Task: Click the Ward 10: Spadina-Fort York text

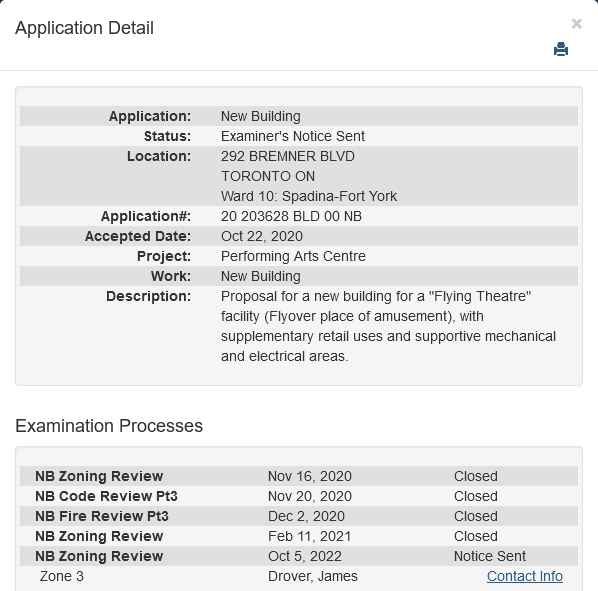Action: 309,196
